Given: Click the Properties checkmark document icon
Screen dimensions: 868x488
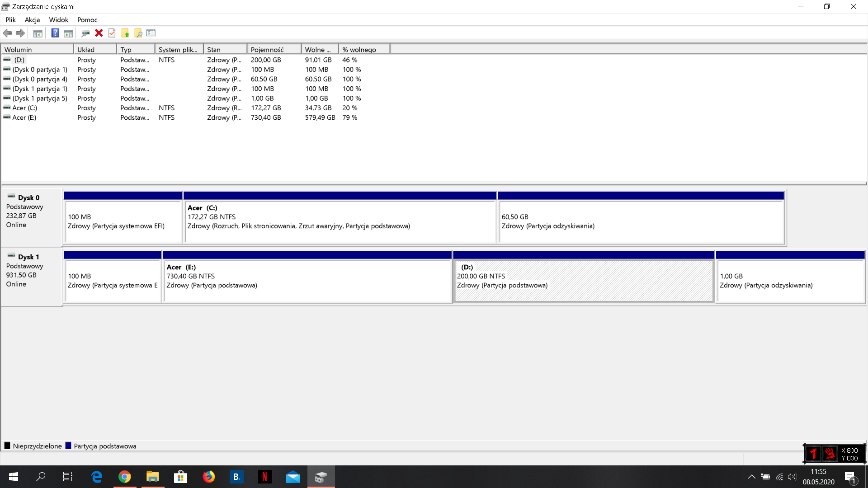Looking at the screenshot, I should [112, 33].
